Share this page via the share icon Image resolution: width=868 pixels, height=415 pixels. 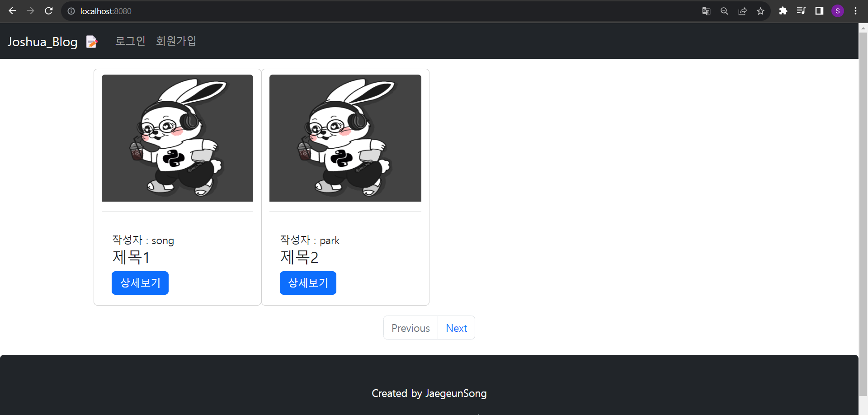[742, 11]
